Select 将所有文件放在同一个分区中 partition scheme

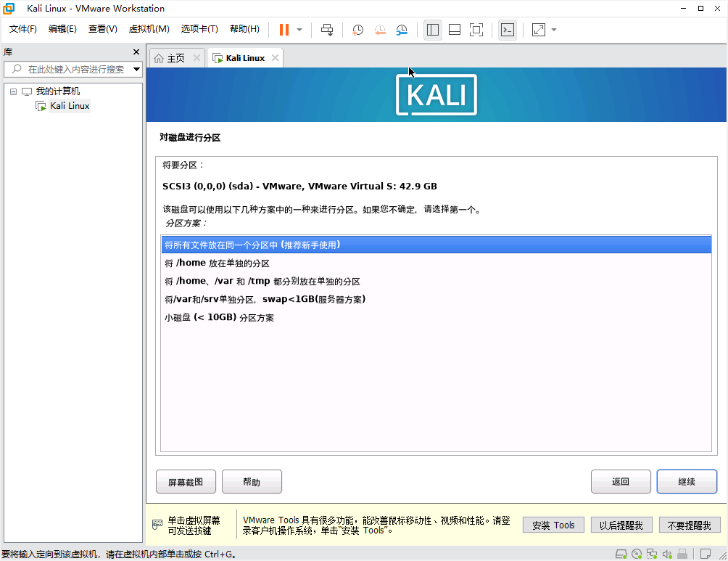click(436, 245)
